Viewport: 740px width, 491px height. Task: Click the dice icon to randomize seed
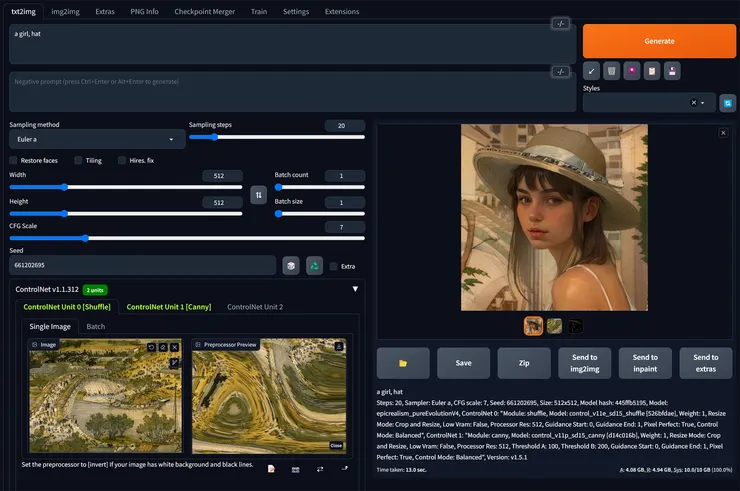click(x=290, y=265)
